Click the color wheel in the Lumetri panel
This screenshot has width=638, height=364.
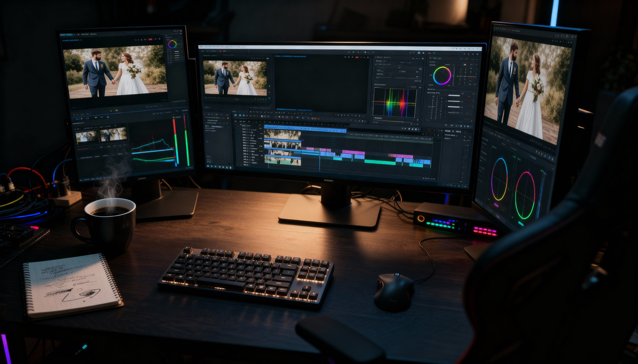[x=442, y=75]
